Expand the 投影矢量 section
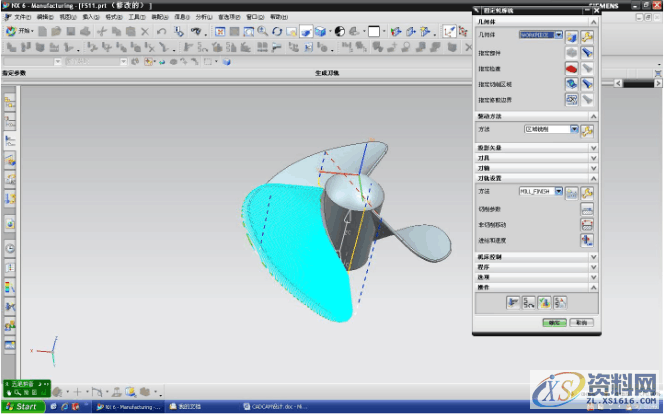The image size is (664, 414). [594, 147]
